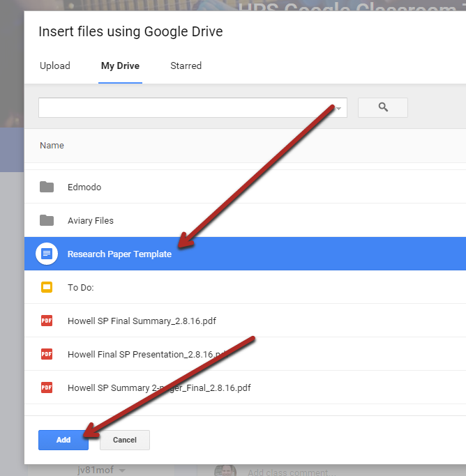466x476 pixels.
Task: Open the search box dropdown arrow
Action: (339, 108)
